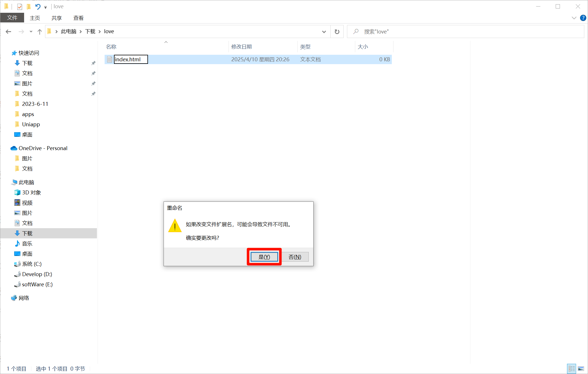This screenshot has width=588, height=374.
Task: Expand the address bar history dropdown
Action: [324, 31]
